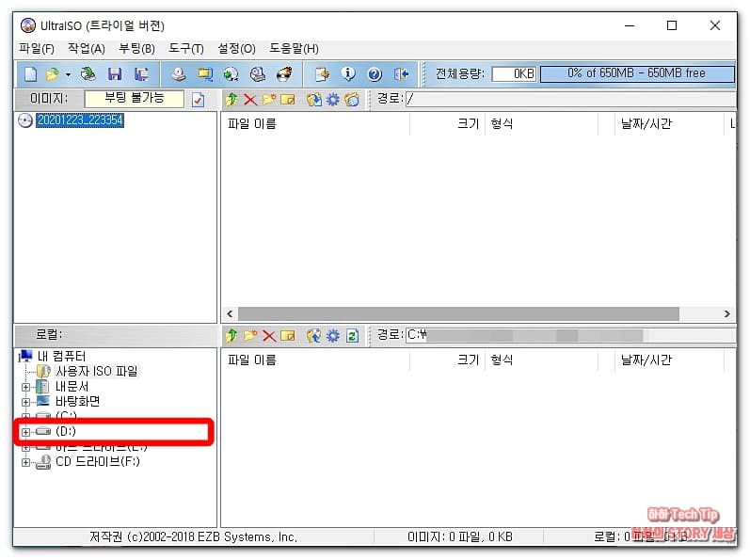Click the 650MB capacity progress bar

[637, 73]
